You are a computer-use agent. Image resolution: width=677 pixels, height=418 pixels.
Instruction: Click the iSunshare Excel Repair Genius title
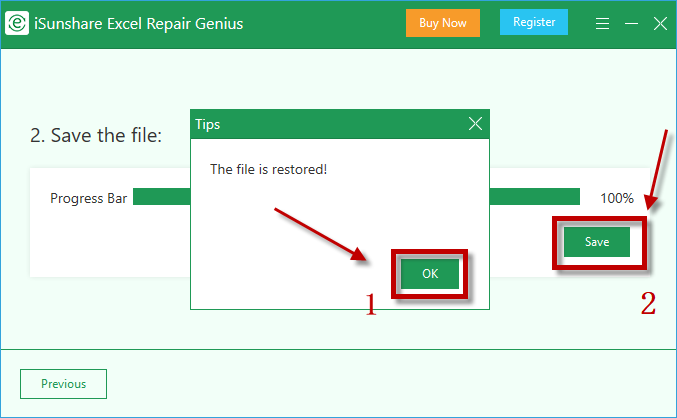tap(139, 23)
